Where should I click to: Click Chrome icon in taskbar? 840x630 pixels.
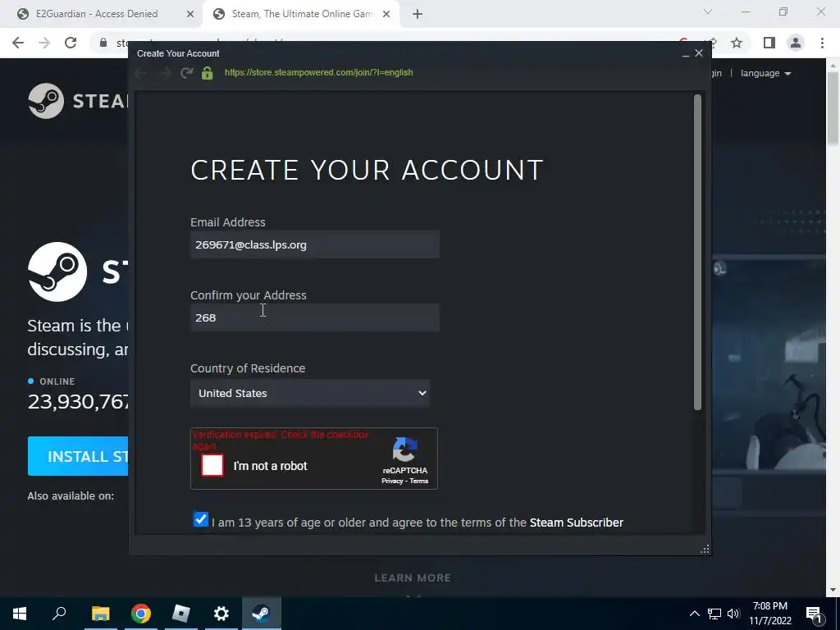click(x=141, y=614)
